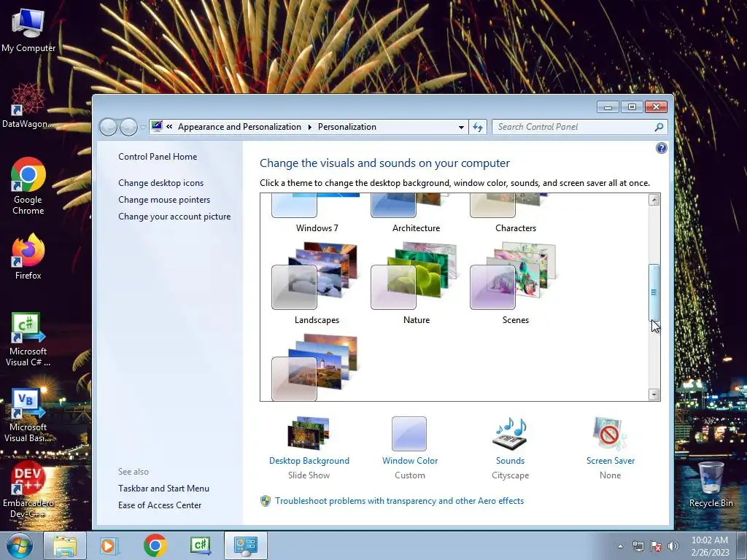
Task: Click the volume speaker tray icon
Action: pos(673,546)
